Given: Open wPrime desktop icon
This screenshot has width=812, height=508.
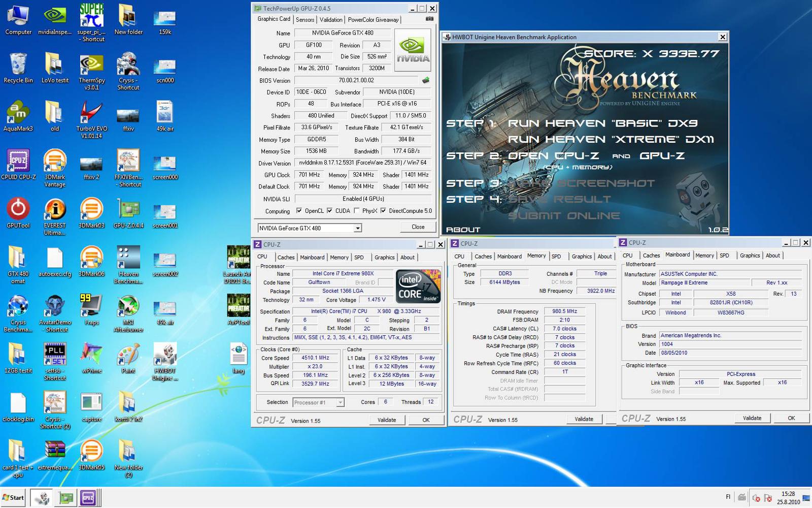Looking at the screenshot, I should point(92,358).
